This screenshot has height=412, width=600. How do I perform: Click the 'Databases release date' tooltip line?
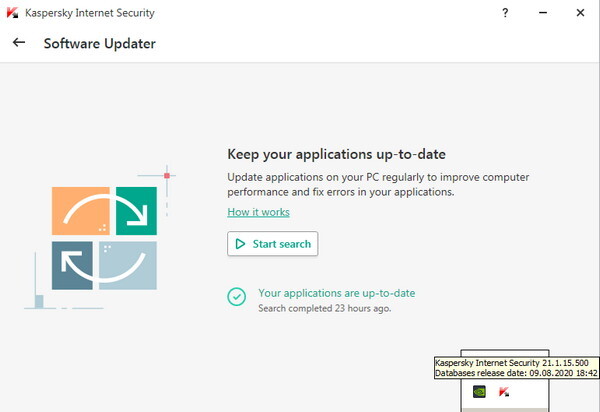pos(516,373)
